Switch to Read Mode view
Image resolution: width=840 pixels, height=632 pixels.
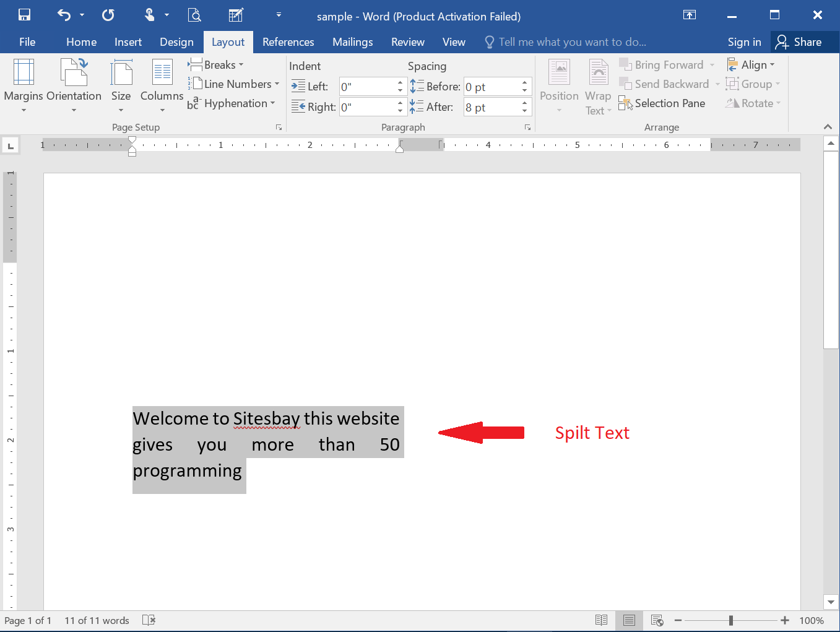tap(601, 620)
